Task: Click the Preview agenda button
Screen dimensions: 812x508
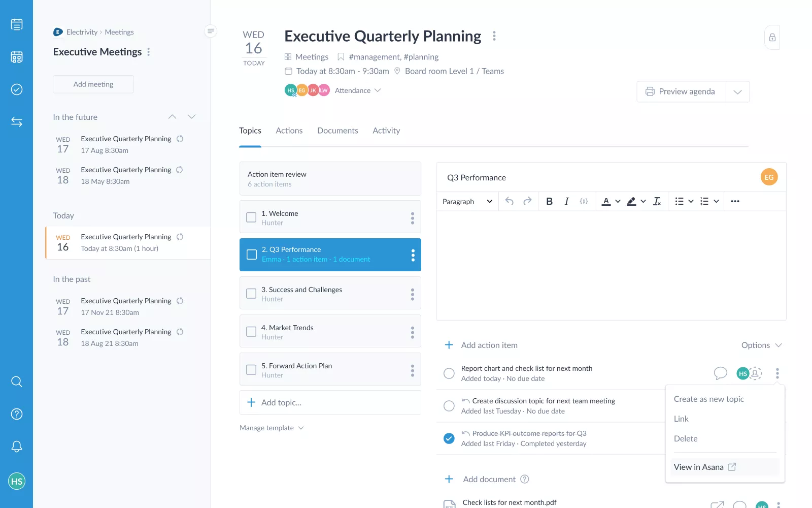Action: pos(681,91)
